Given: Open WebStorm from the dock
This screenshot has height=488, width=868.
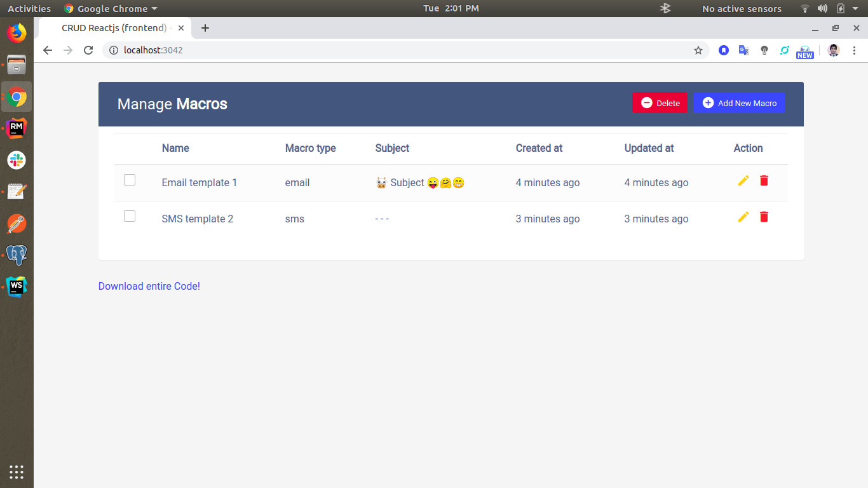Looking at the screenshot, I should (16, 286).
